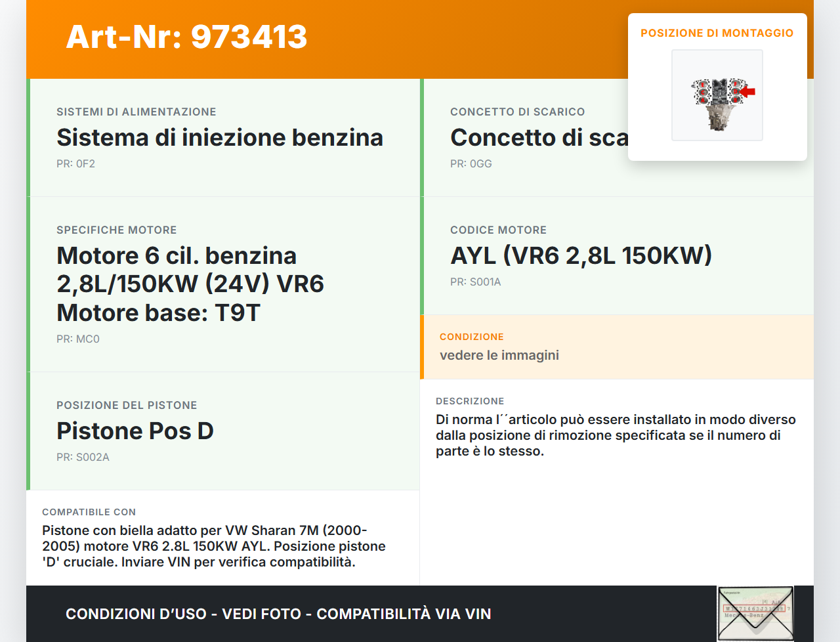Open the engine mounting position thumbnail
Image resolution: width=840 pixels, height=642 pixels.
pyautogui.click(x=717, y=95)
